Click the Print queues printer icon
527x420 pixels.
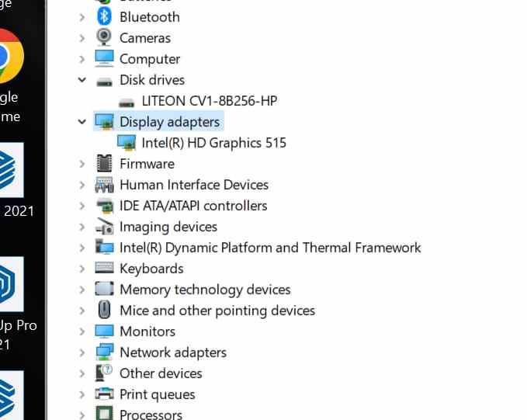point(104,394)
